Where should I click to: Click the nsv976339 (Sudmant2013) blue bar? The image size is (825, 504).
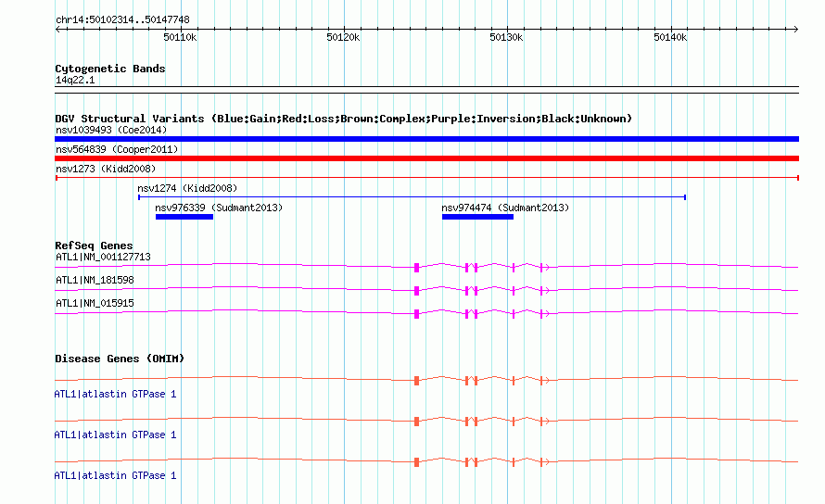pyautogui.click(x=184, y=217)
